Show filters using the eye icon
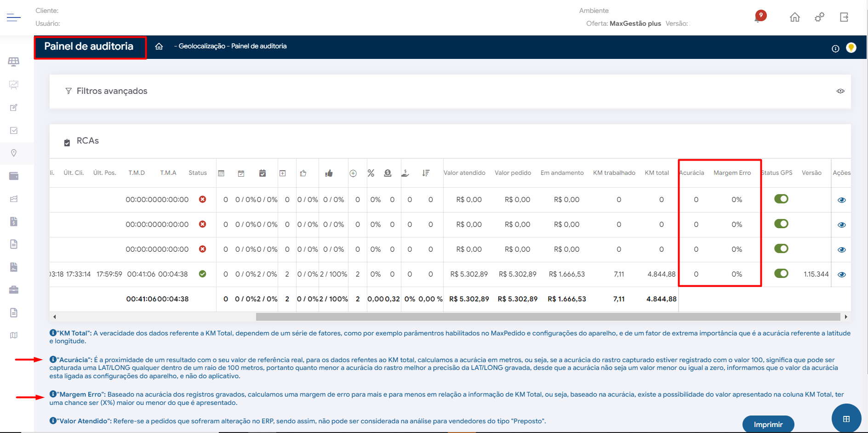 tap(840, 91)
